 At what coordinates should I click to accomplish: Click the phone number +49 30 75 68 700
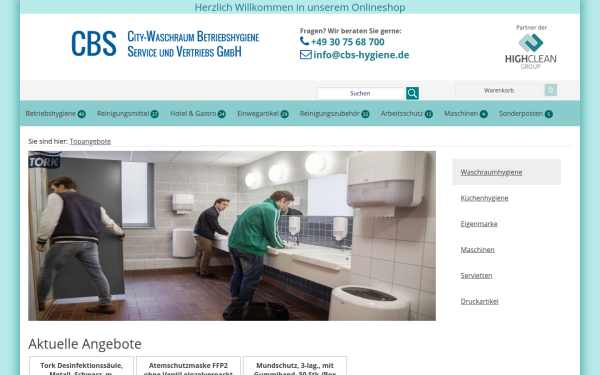pyautogui.click(x=347, y=42)
